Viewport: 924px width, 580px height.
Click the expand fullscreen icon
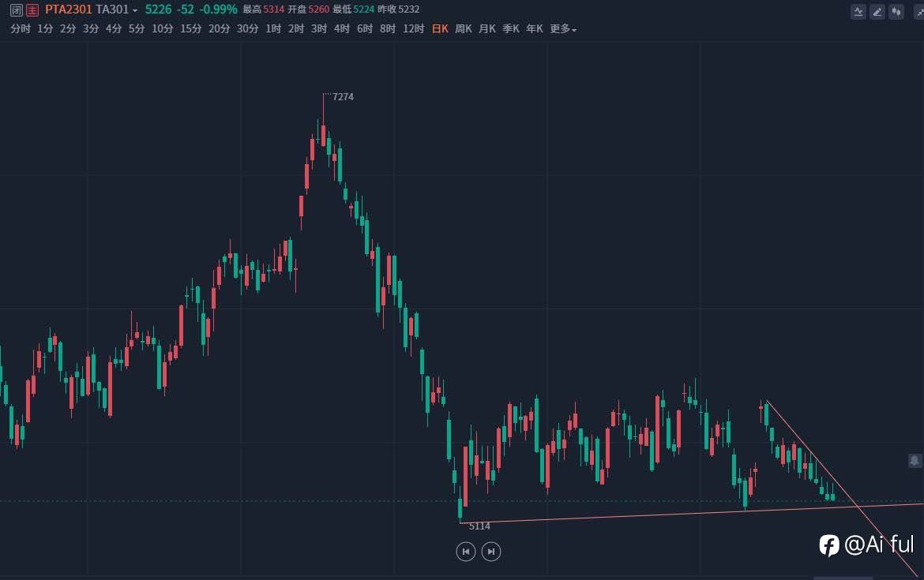pos(918,12)
